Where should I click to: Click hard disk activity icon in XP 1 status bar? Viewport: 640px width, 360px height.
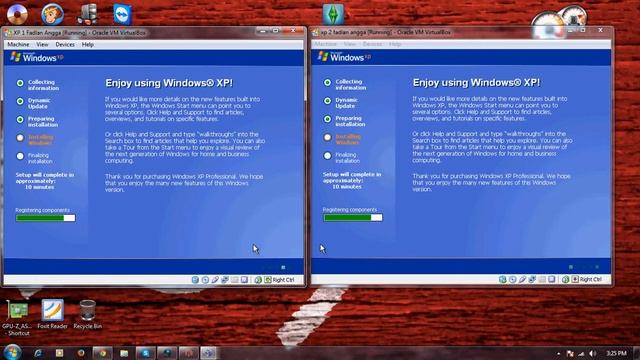click(195, 280)
